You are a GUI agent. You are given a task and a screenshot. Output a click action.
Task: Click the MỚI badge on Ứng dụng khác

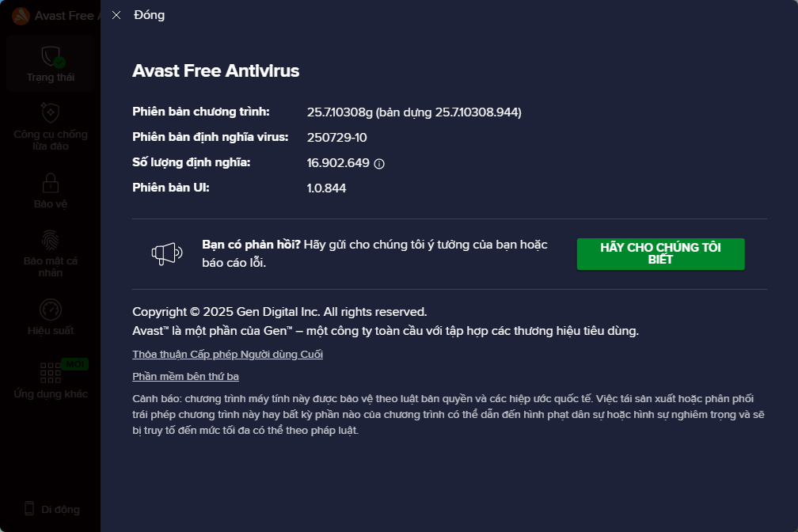(x=74, y=364)
